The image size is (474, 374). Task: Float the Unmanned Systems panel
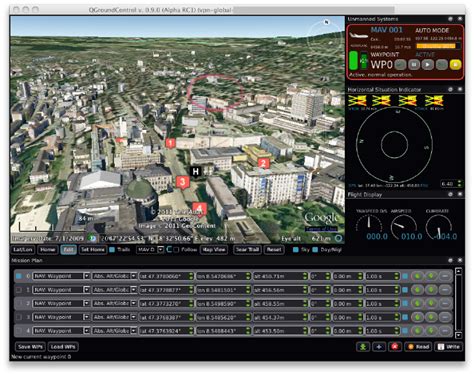[x=450, y=19]
